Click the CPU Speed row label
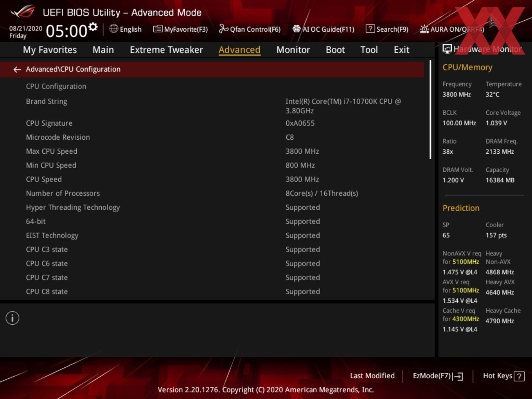This screenshot has width=532, height=399. [x=44, y=180]
